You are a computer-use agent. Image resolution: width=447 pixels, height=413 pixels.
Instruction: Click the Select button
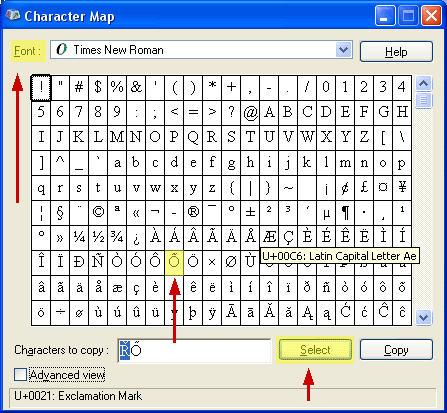coord(315,350)
